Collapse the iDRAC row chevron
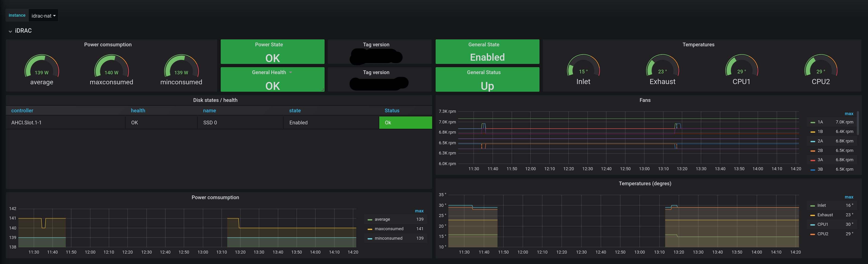Viewport: 868px width, 264px height. pyautogui.click(x=10, y=31)
